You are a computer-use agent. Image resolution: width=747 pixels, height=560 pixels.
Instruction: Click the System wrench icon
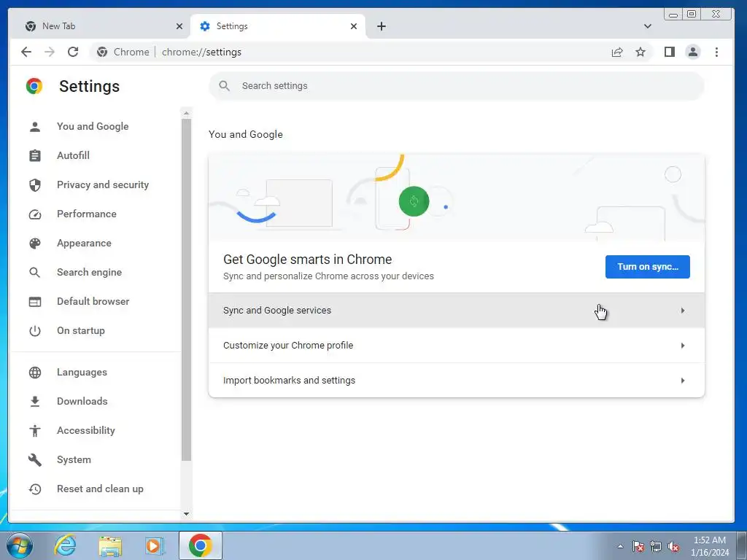35,460
